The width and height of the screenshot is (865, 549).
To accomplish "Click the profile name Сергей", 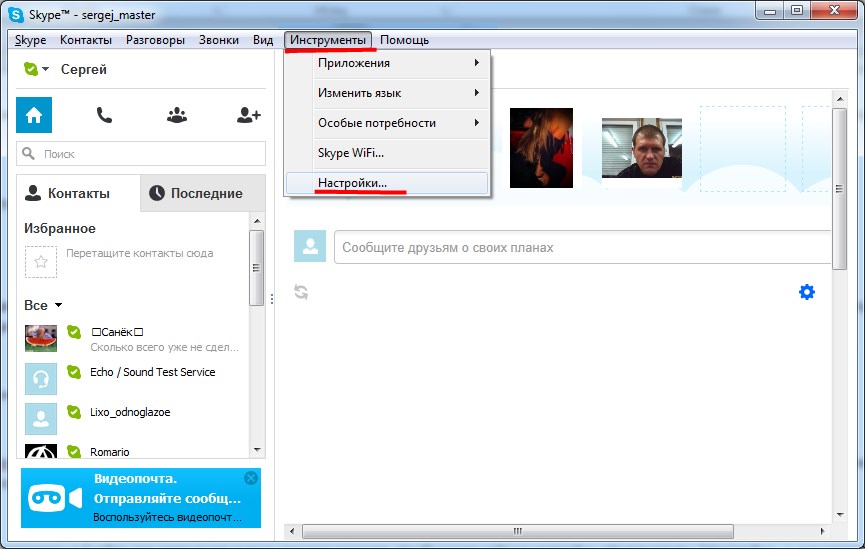I will (x=84, y=70).
